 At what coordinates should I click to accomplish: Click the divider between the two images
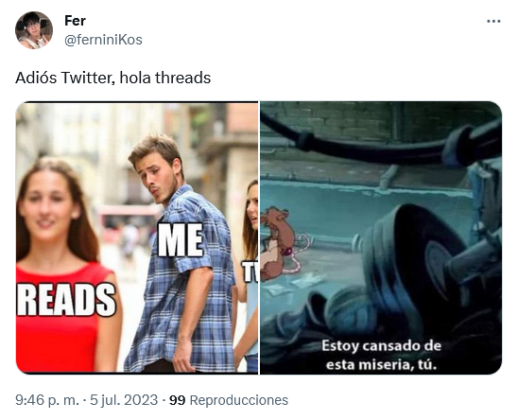pyautogui.click(x=259, y=237)
